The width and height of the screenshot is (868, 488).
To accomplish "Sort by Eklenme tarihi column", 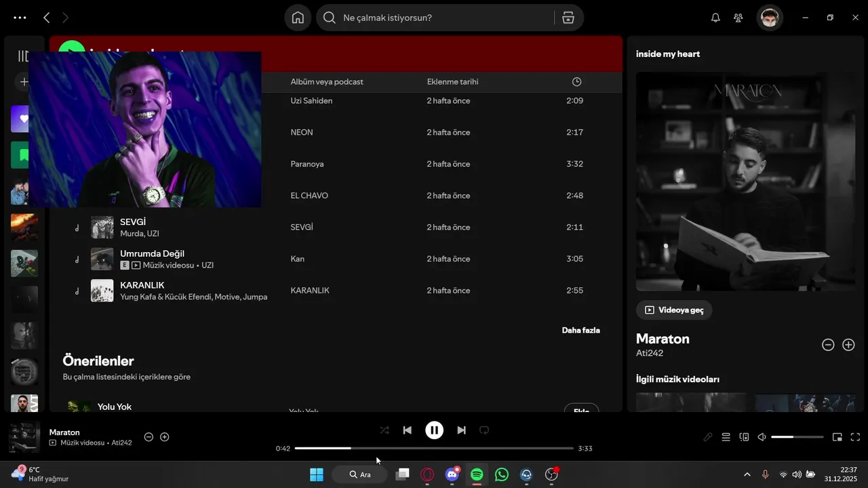I will point(452,82).
